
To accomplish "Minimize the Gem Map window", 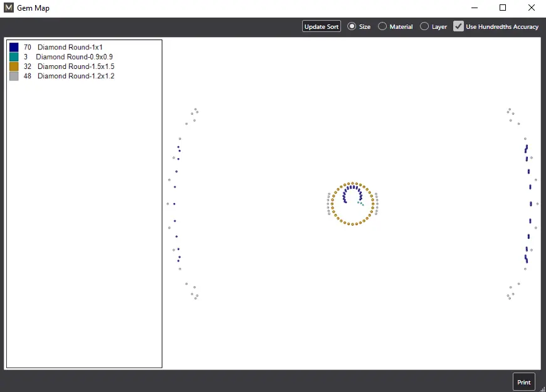I will click(x=475, y=8).
